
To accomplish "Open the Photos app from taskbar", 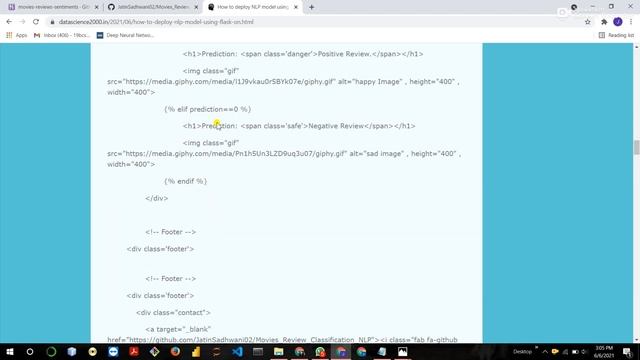I will pos(402,351).
